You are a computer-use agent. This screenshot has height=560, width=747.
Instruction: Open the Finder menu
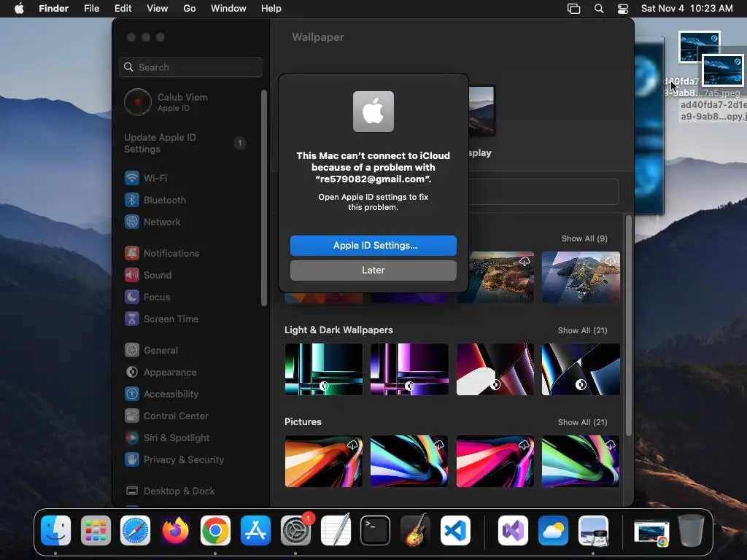pyautogui.click(x=54, y=9)
